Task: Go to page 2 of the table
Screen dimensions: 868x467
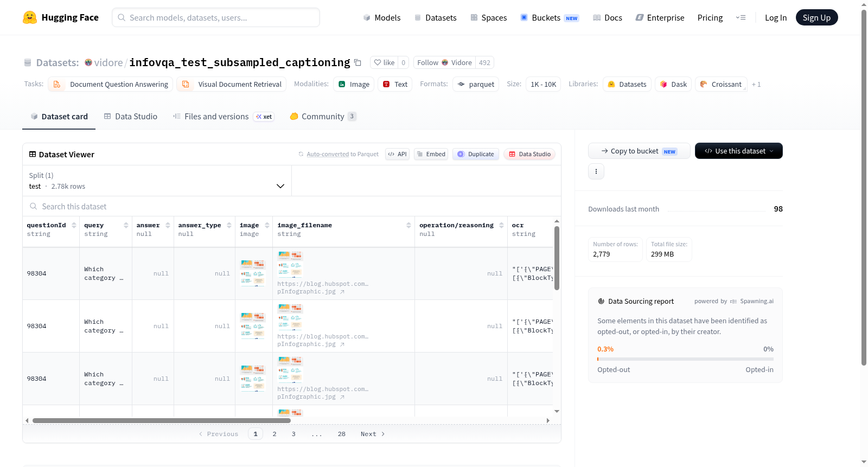Action: pyautogui.click(x=275, y=434)
